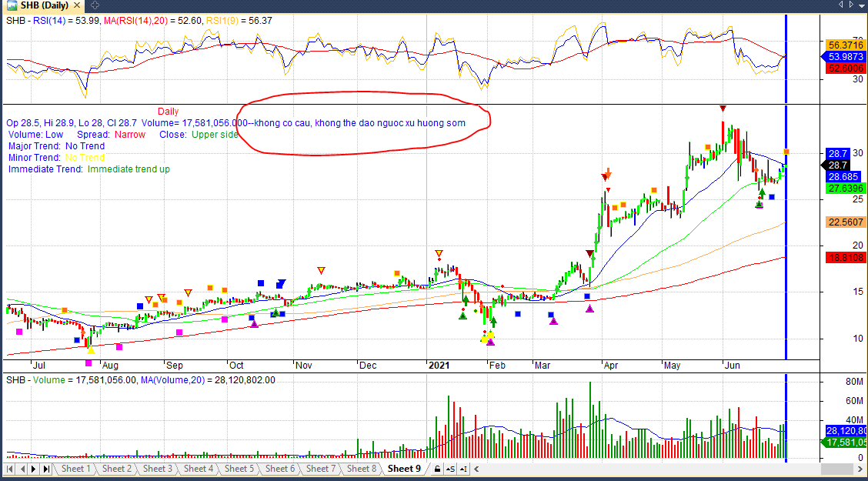Click scrollbar right arrow at bottom
868x481 pixels.
pyautogui.click(x=861, y=469)
